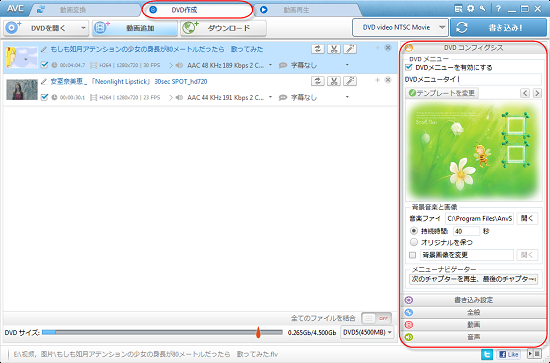Screen dimensions: 550x363
Task: Open first video's 字幕なし subtitle dropdown
Action: pos(347,65)
